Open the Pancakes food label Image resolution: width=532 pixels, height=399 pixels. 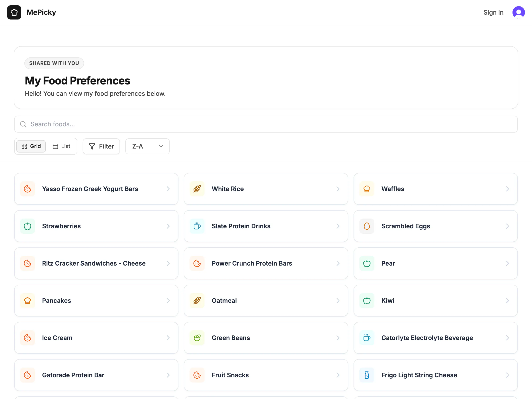[x=57, y=301]
